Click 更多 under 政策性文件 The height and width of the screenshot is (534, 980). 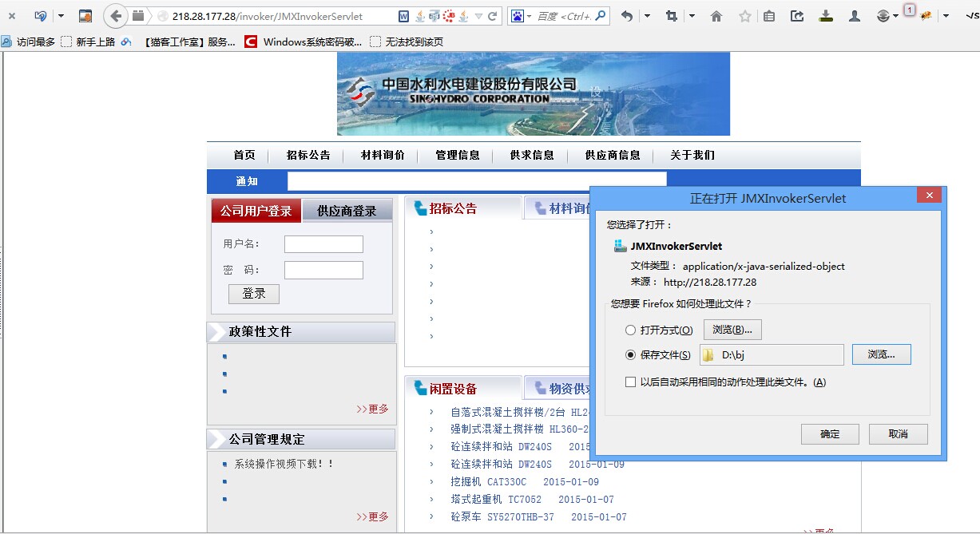pos(373,409)
